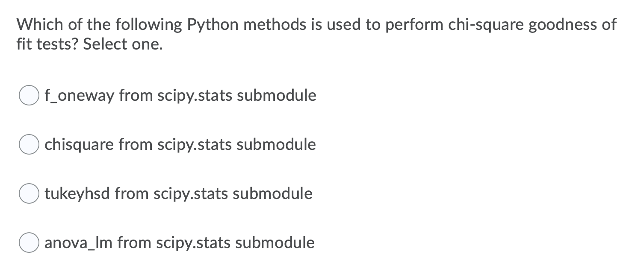Click the radio button beside chisquare answer
This screenshot has width=644, height=275.
click(28, 144)
